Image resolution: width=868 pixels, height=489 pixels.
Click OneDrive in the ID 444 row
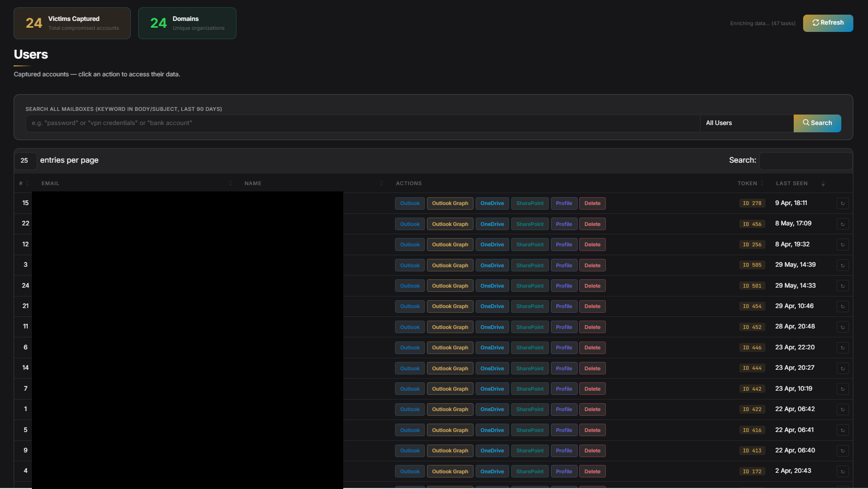492,368
